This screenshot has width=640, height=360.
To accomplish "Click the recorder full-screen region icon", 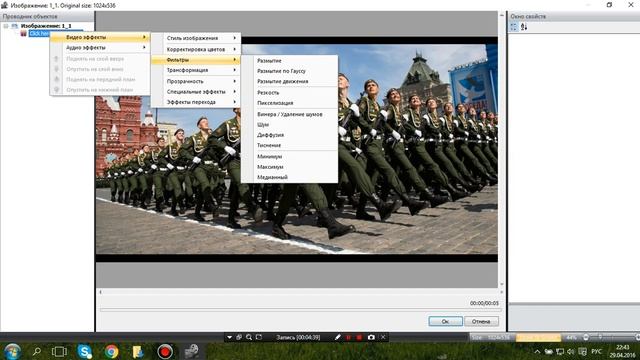I will tap(259, 337).
